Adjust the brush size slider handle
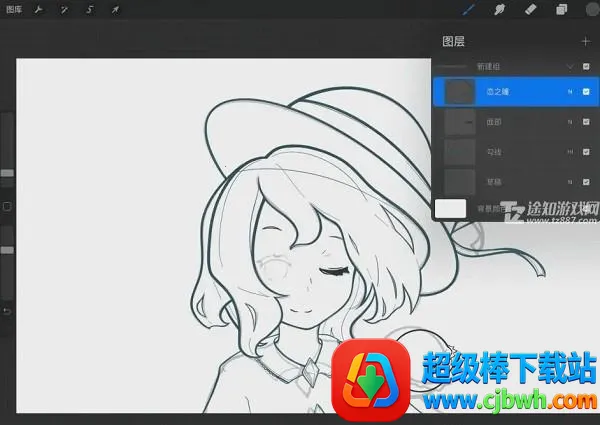 pos(7,173)
